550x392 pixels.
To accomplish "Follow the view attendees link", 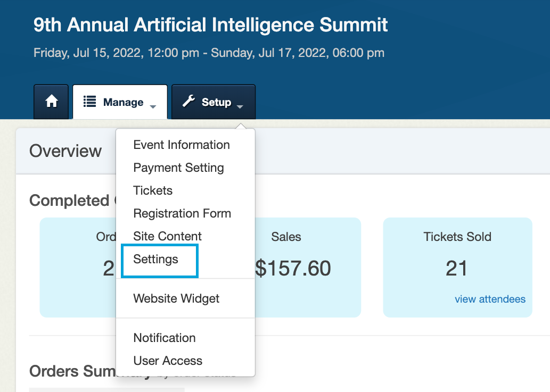I will coord(490,299).
